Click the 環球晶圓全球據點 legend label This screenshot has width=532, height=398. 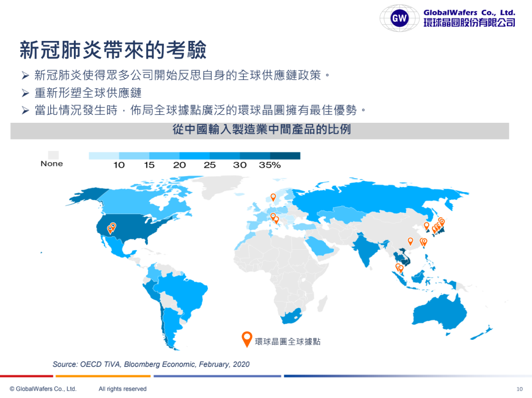click(288, 341)
